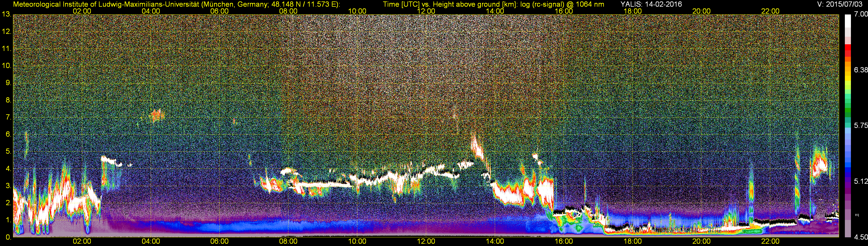Click the 12:00 label on the top time axis
The height and width of the screenshot is (246, 868).
[426, 11]
